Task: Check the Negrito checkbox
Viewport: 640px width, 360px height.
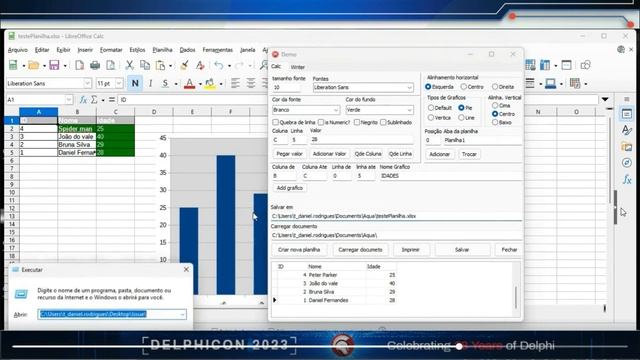Action: [357, 122]
